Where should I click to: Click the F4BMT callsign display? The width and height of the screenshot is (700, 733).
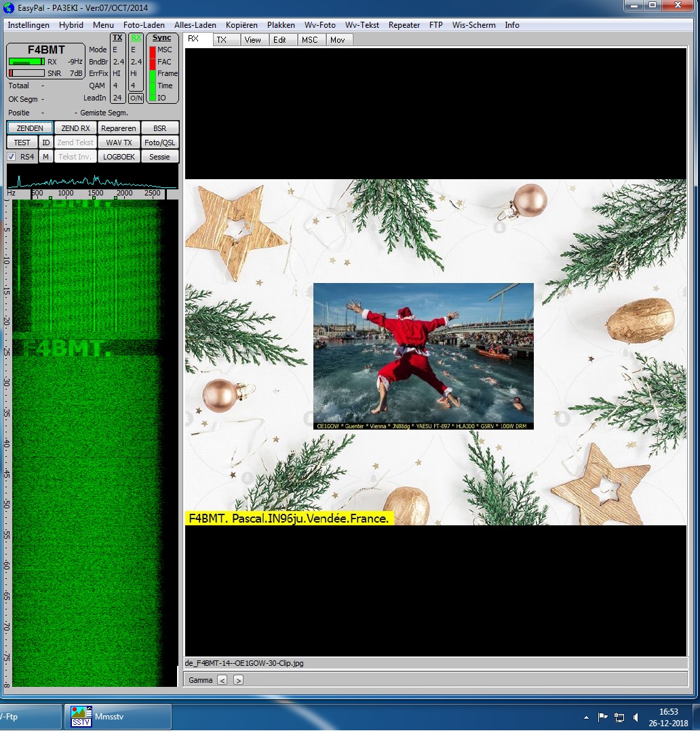pyautogui.click(x=46, y=50)
